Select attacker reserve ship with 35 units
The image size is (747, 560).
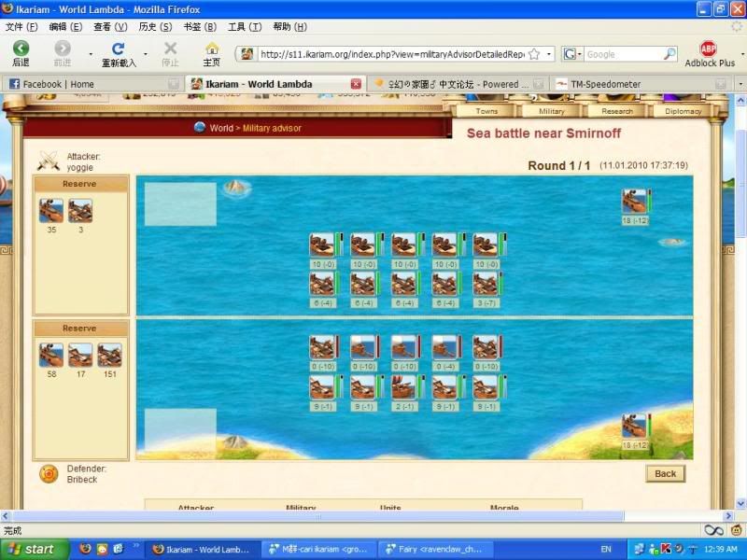coord(51,210)
